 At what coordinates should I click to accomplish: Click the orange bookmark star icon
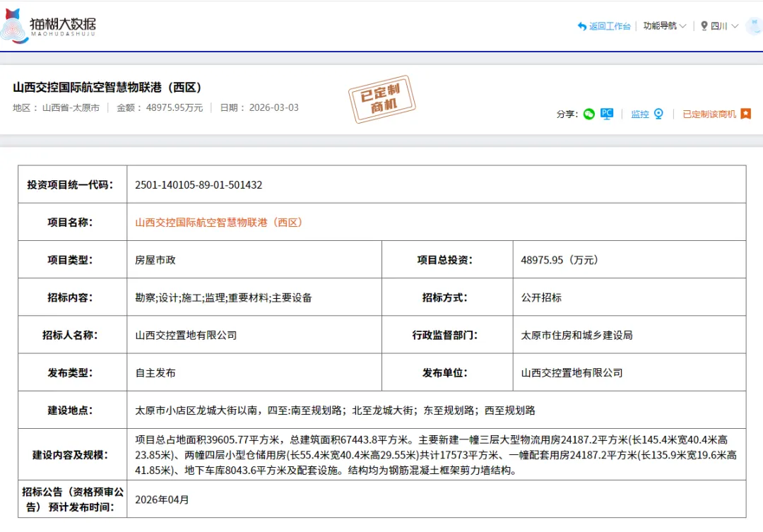[x=745, y=114]
